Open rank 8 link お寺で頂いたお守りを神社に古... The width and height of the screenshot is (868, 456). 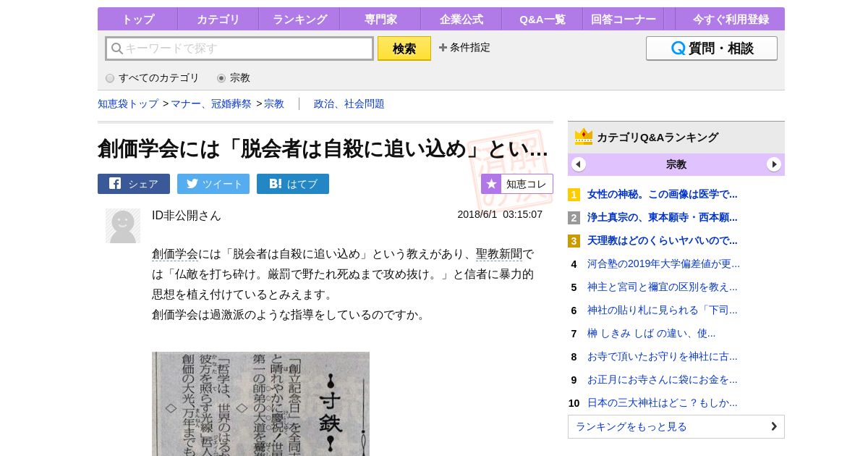[x=663, y=356]
